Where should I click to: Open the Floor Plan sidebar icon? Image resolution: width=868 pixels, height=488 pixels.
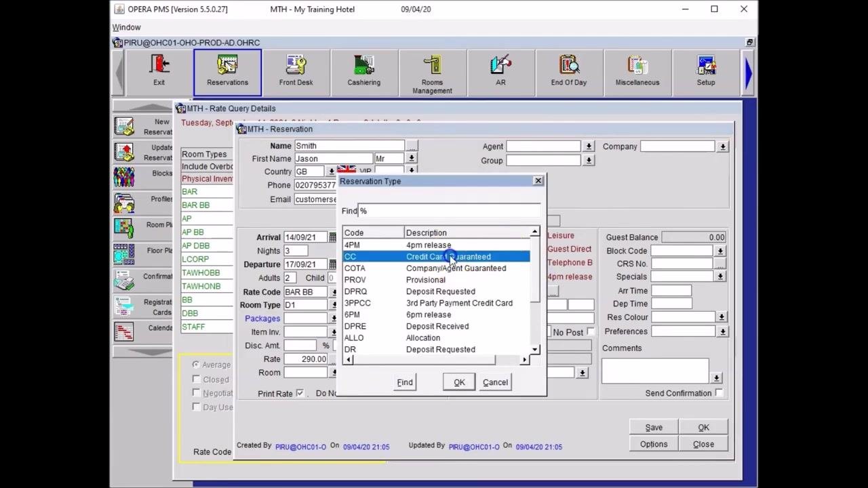pyautogui.click(x=124, y=254)
